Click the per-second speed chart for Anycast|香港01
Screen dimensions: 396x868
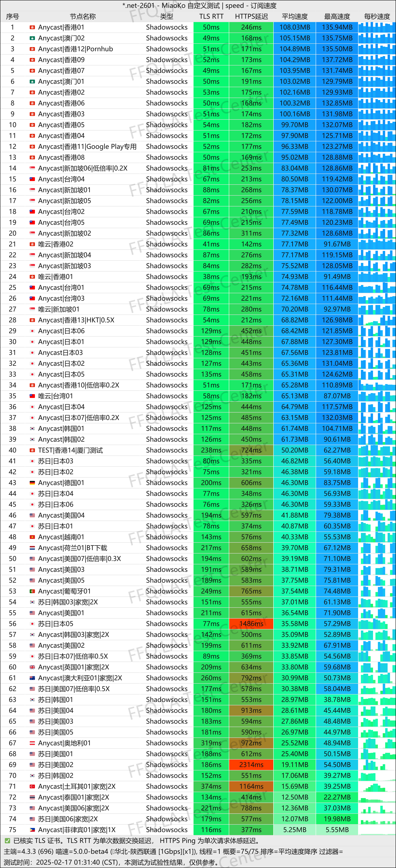coord(377,27)
